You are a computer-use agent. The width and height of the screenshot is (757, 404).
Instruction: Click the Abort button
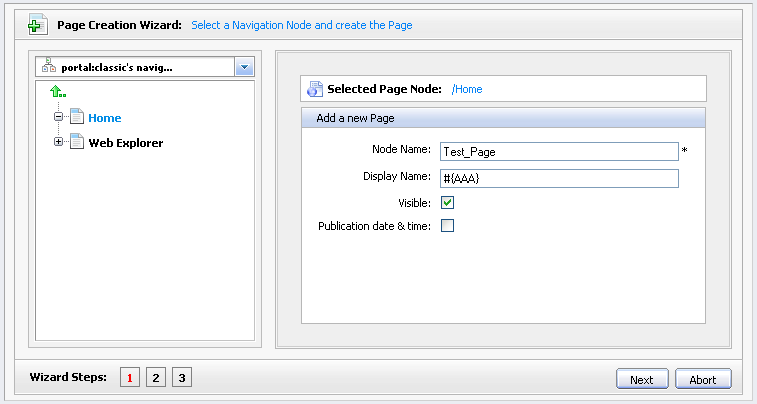(x=703, y=379)
